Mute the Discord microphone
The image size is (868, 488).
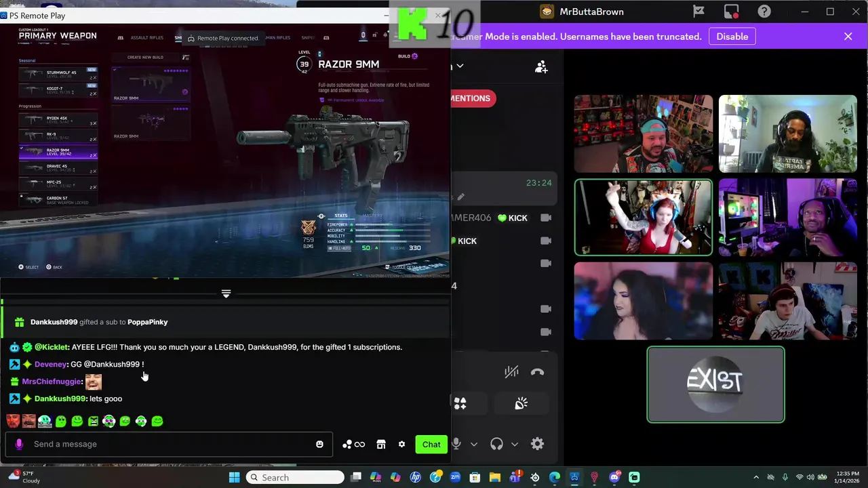(456, 444)
